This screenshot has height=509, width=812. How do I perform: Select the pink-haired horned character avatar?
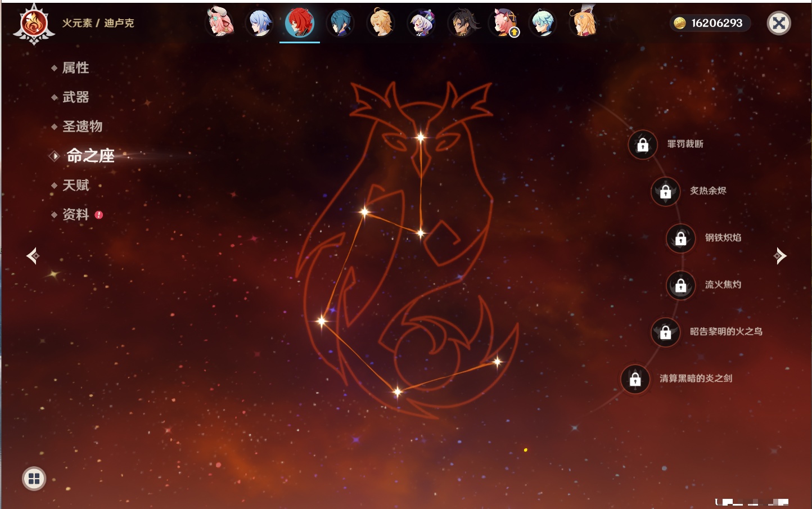click(219, 22)
